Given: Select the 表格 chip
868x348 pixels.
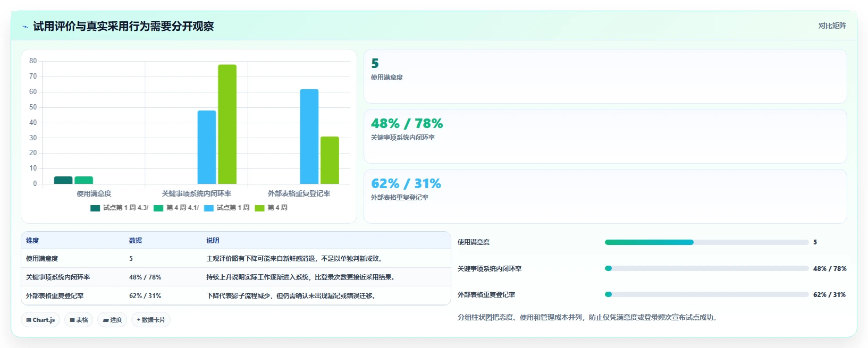Looking at the screenshot, I should tap(79, 320).
